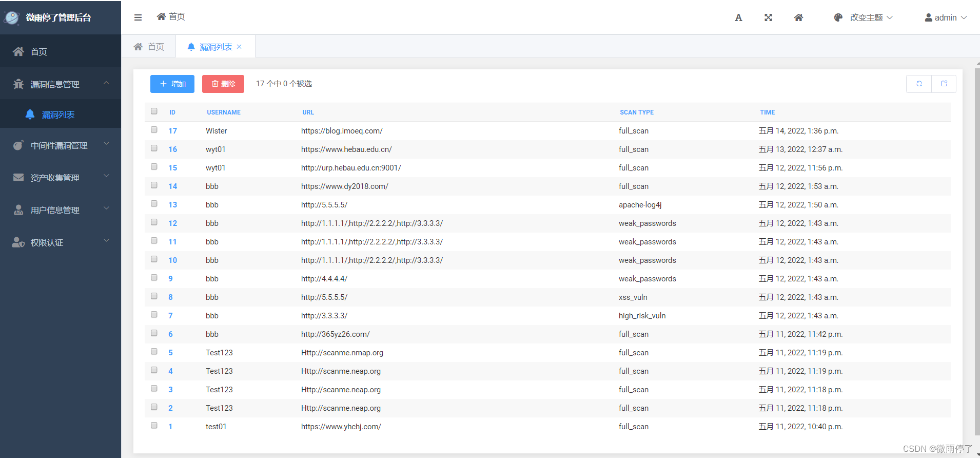Click the blue 增加 add button
This screenshot has width=980, height=458.
pyautogui.click(x=172, y=84)
